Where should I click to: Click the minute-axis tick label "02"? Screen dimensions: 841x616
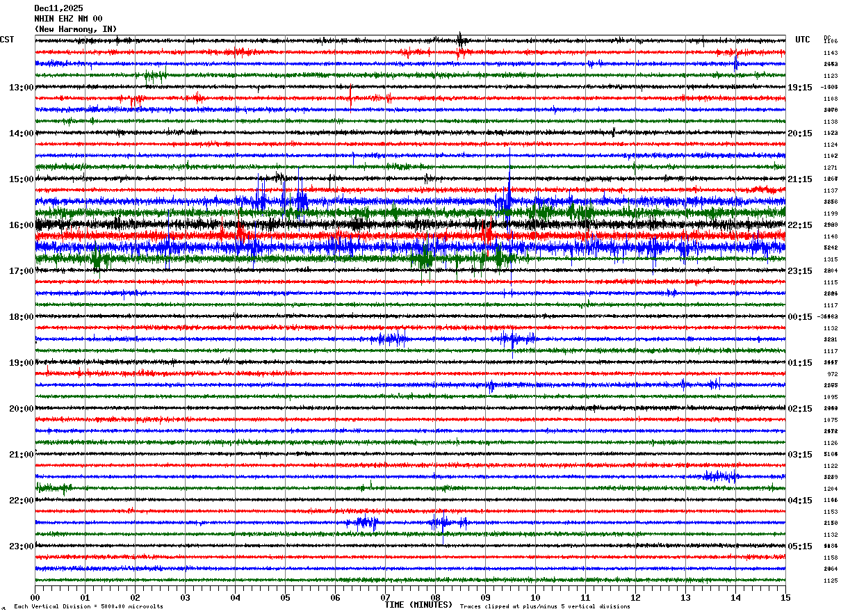coord(135,597)
